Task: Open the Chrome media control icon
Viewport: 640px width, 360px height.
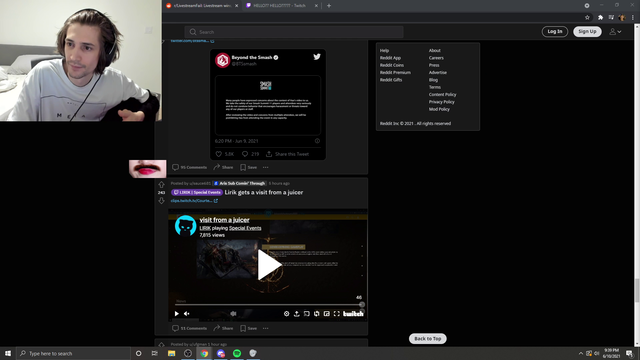Action: point(611,18)
